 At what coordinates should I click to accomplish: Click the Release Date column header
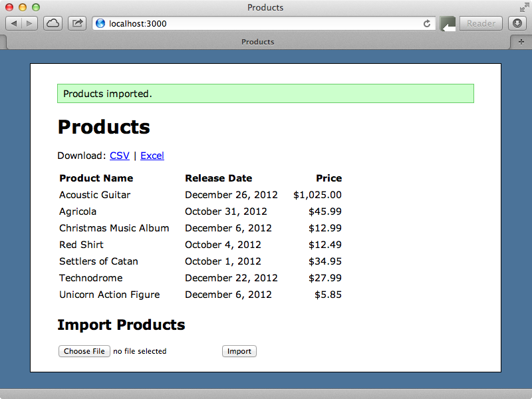219,178
